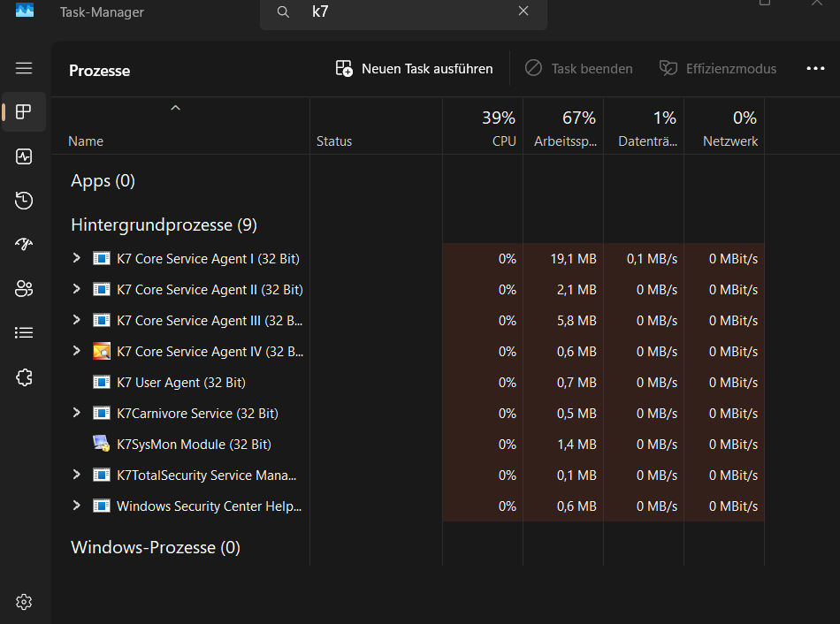The width and height of the screenshot is (840, 624).
Task: Open the three-dot more options menu
Action: pyautogui.click(x=815, y=69)
